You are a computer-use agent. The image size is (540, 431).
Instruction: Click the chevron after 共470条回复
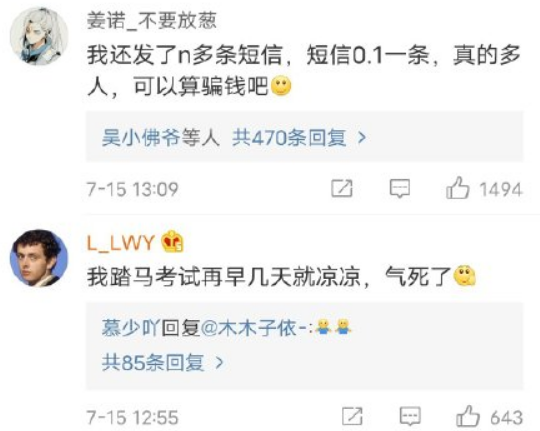(x=362, y=138)
